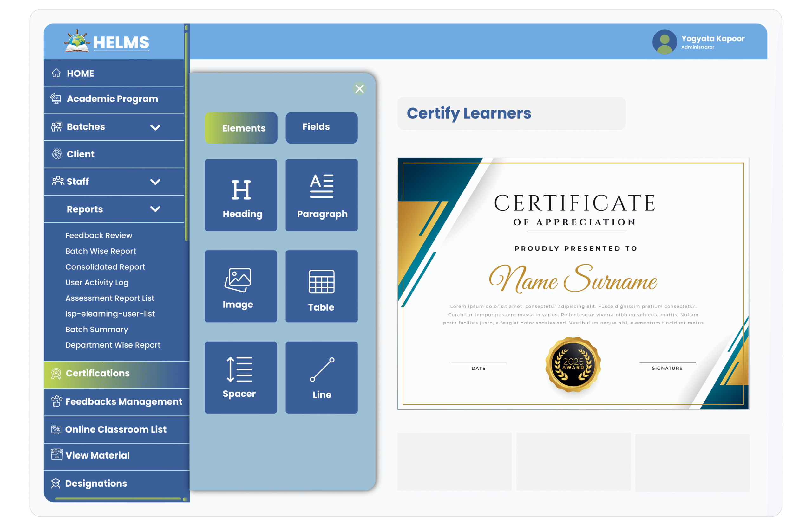This screenshot has height=526, width=812.
Task: Add a Heading element
Action: [x=240, y=195]
